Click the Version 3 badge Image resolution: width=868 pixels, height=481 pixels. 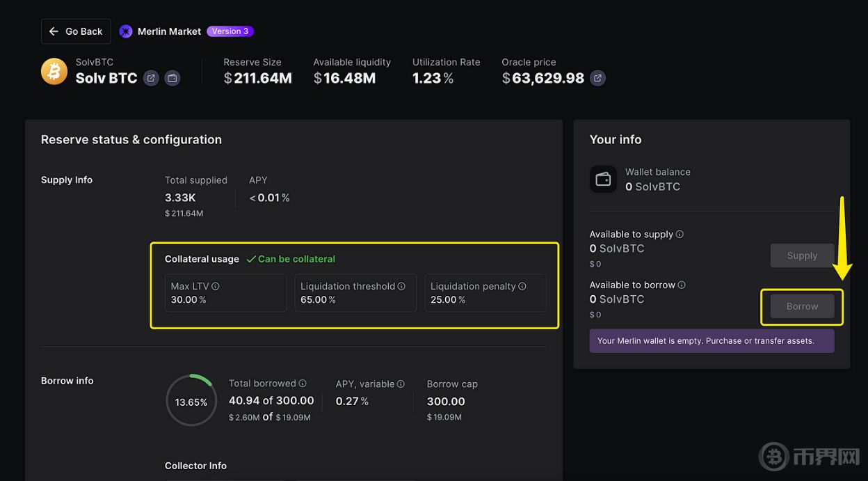tap(230, 31)
